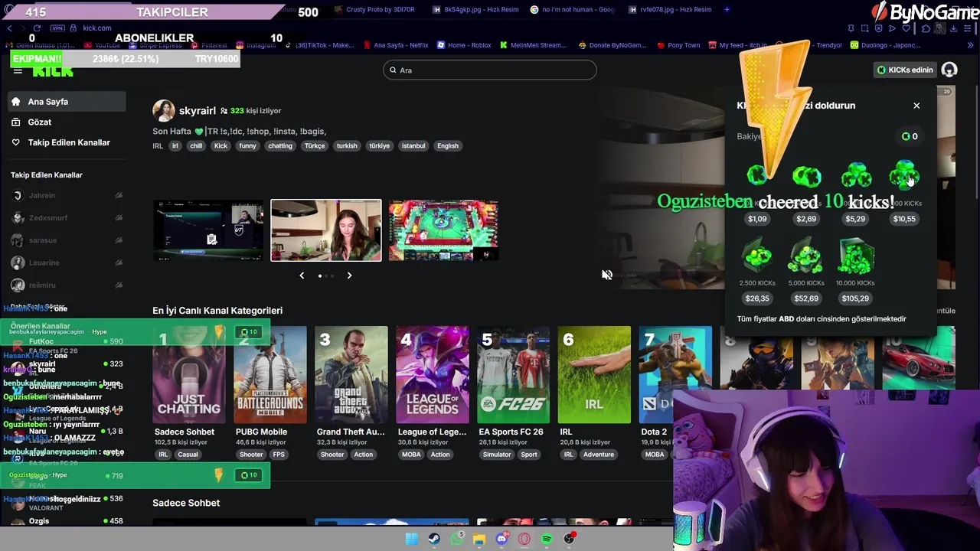Buy the $52,69 5.000 KICKs package
The height and width of the screenshot is (551, 980).
click(806, 298)
